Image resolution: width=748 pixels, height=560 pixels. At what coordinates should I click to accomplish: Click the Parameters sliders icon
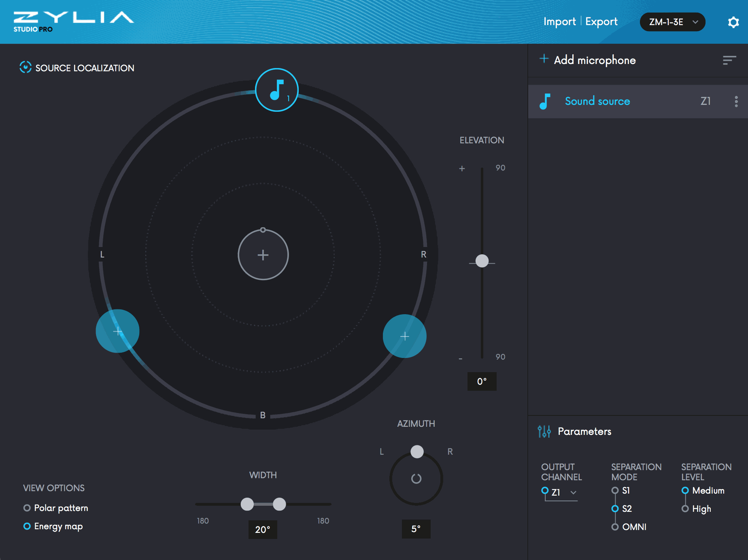click(544, 431)
